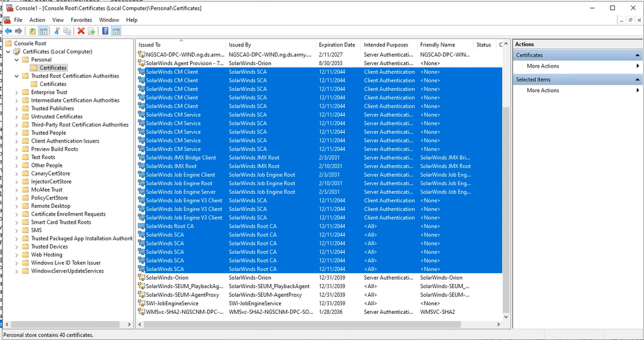644x340 pixels.
Task: Sort by the Expiration Date column header
Action: pyautogui.click(x=337, y=44)
